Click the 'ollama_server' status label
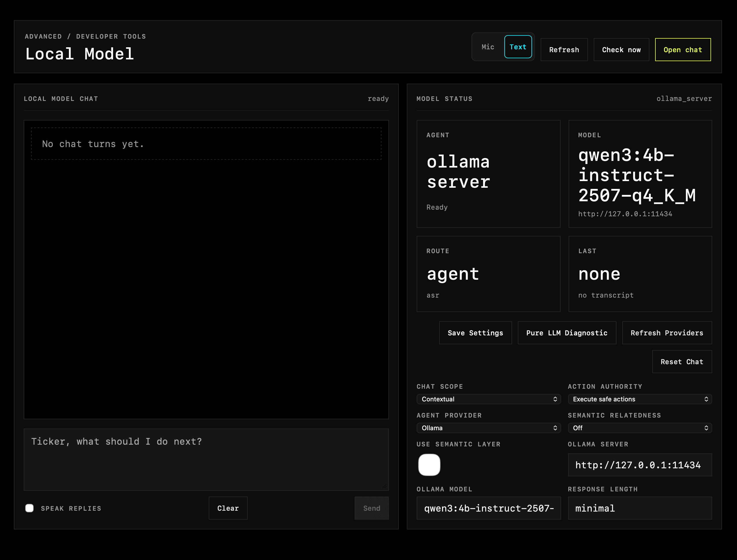This screenshot has height=560, width=737. [x=684, y=99]
